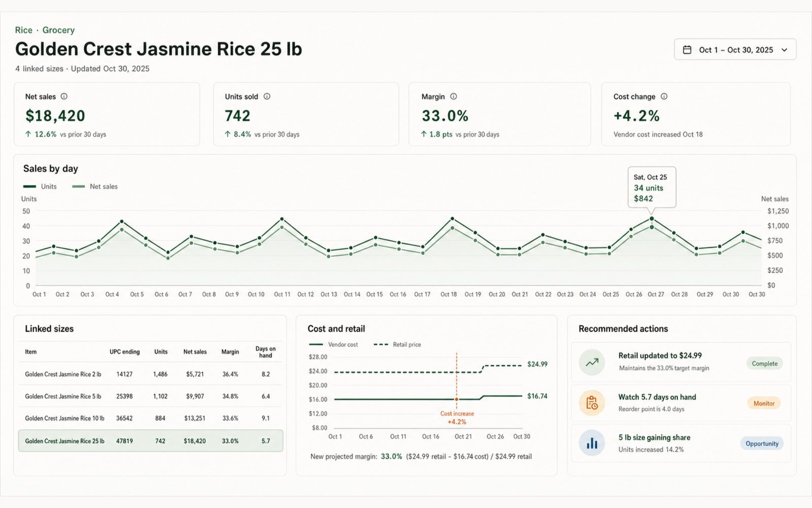Image resolution: width=812 pixels, height=508 pixels.
Task: Click the $16.74 vendor cost line end label
Action: 537,396
